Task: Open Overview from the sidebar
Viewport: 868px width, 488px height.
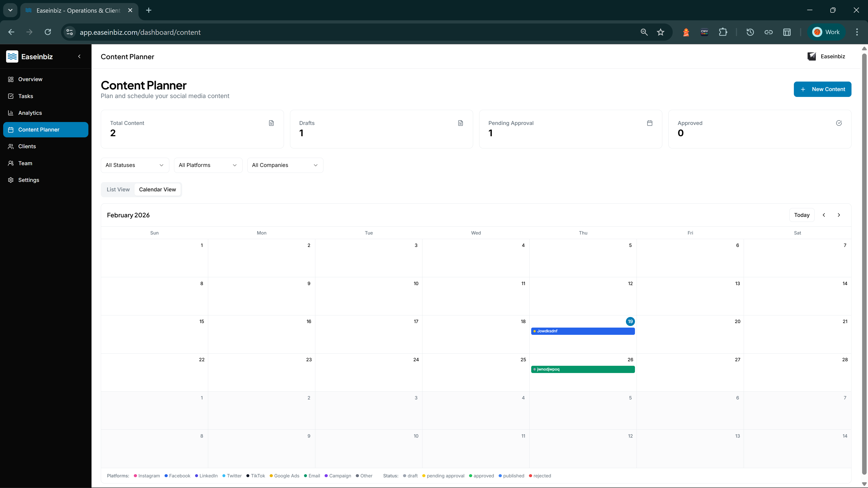Action: click(x=30, y=79)
